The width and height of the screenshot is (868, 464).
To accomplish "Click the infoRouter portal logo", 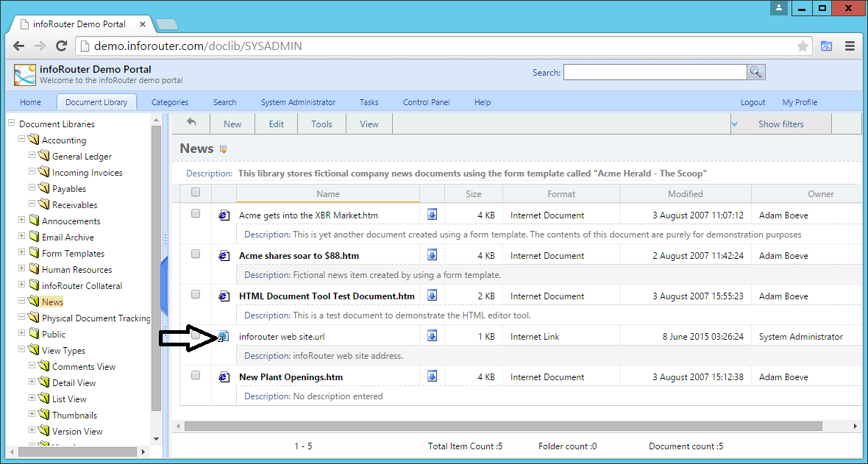I will coord(25,75).
